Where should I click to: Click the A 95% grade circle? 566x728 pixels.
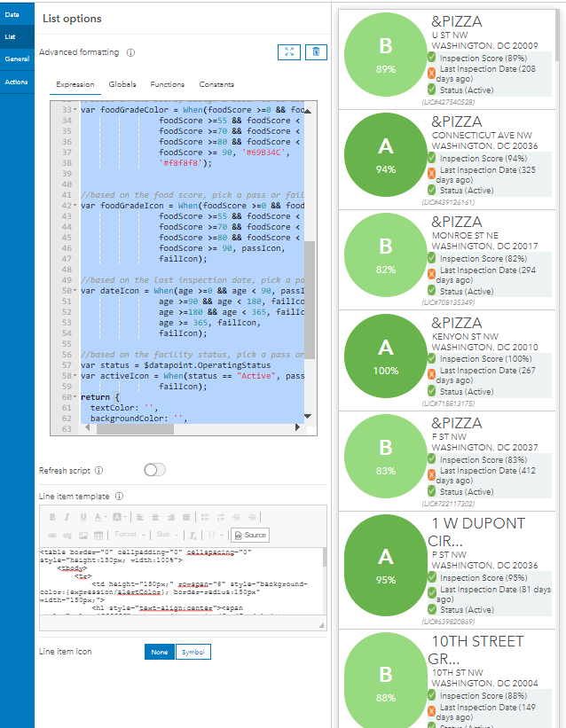pyautogui.click(x=386, y=566)
